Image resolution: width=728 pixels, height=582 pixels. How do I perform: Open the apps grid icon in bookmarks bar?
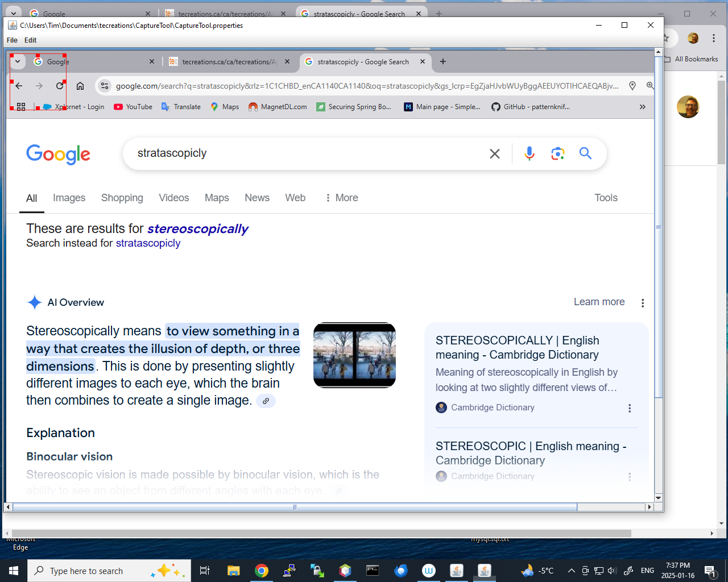tap(21, 107)
